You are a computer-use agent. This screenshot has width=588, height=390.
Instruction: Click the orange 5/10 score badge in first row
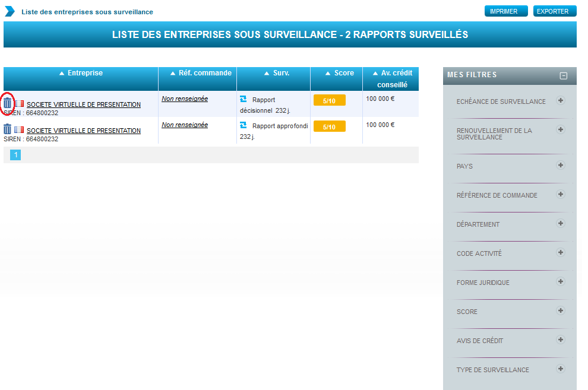click(x=329, y=101)
